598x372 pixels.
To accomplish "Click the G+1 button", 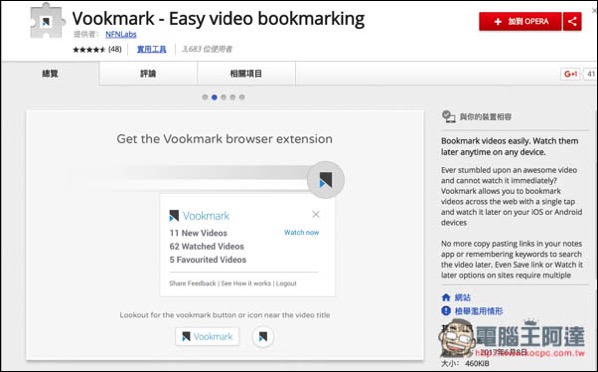I will [x=570, y=74].
